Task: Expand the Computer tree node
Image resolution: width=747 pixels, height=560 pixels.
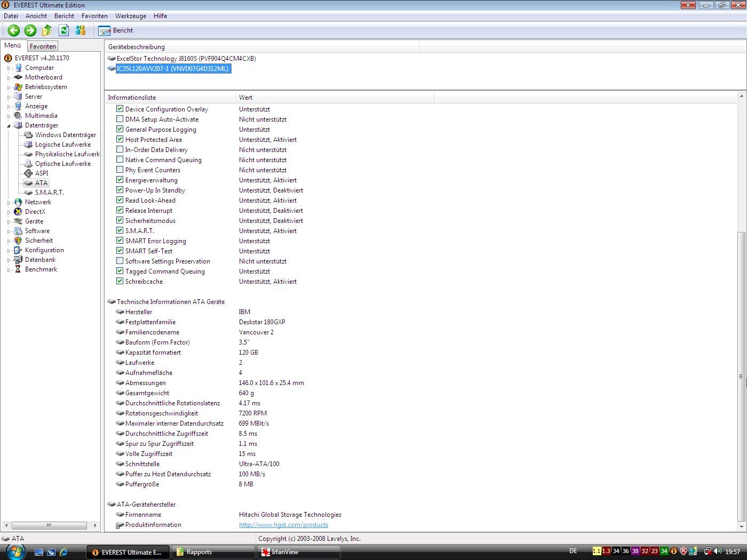Action: pyautogui.click(x=9, y=68)
